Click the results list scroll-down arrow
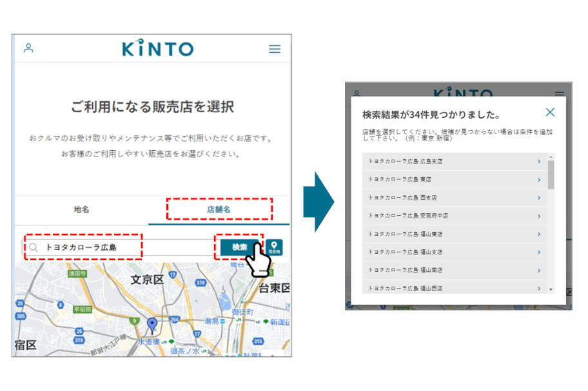This screenshot has height=391, width=588. [551, 289]
